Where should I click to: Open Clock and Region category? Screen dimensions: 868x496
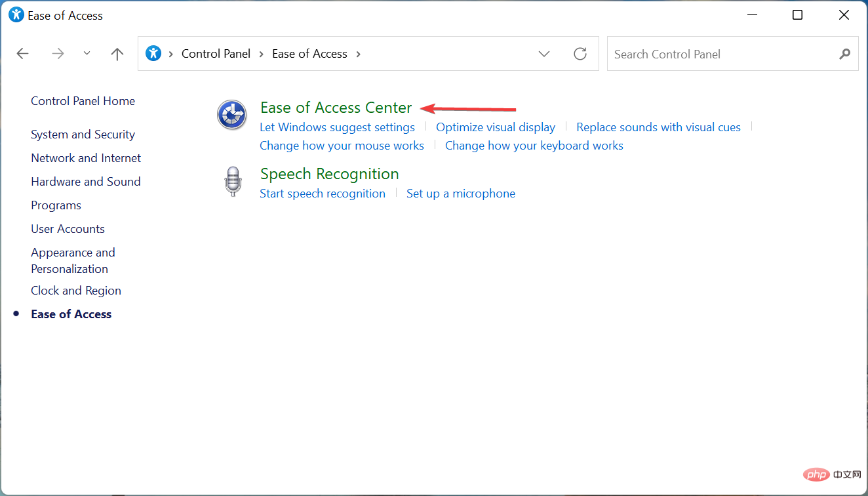[76, 291]
